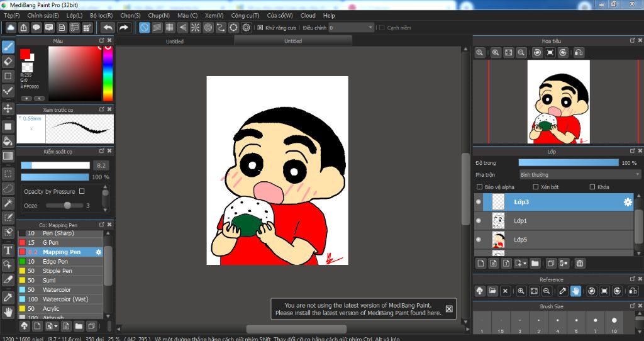Open Lớp(L) menu
644x341 pixels.
(74, 15)
